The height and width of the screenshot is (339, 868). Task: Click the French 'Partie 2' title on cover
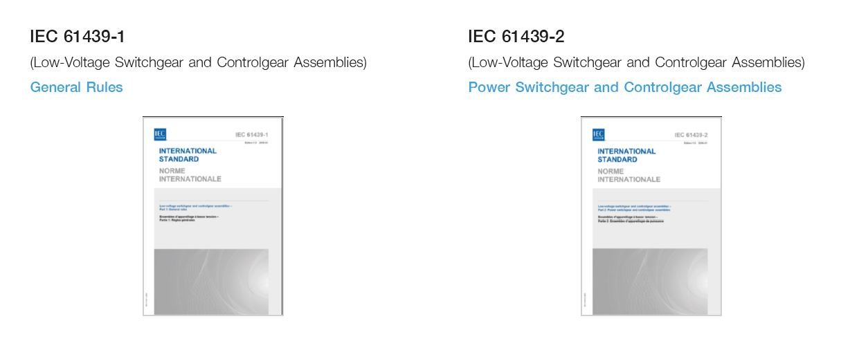(x=630, y=220)
